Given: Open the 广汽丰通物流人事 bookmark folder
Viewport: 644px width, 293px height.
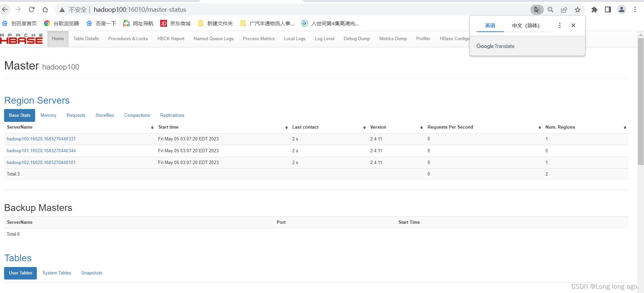Looking at the screenshot, I should [267, 23].
